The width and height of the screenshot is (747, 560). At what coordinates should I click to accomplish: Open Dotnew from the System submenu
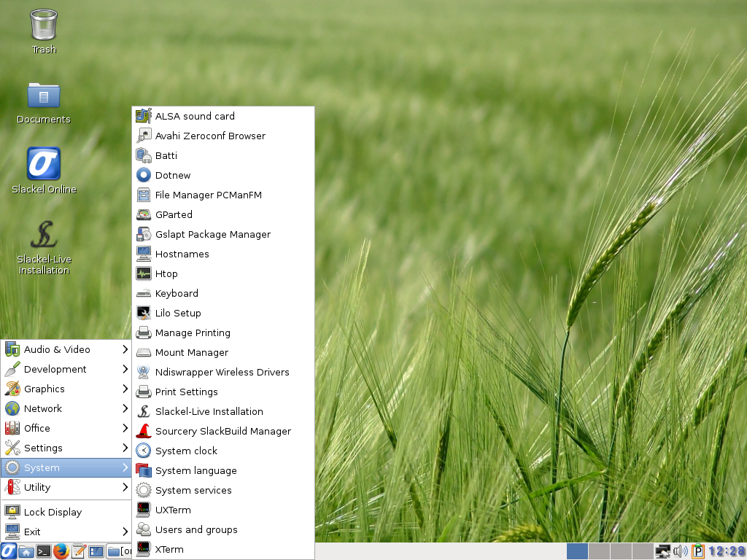tap(223, 175)
